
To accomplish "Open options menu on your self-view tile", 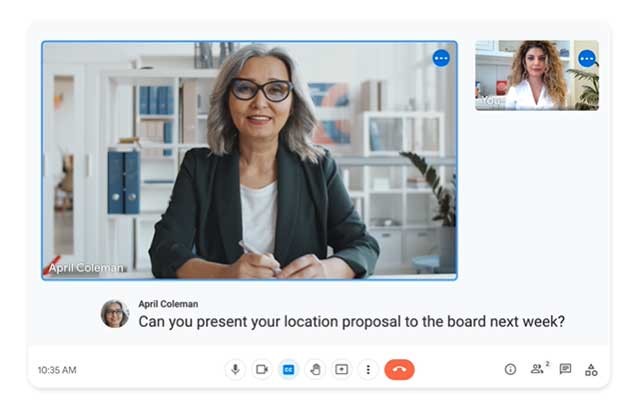I will (x=586, y=58).
